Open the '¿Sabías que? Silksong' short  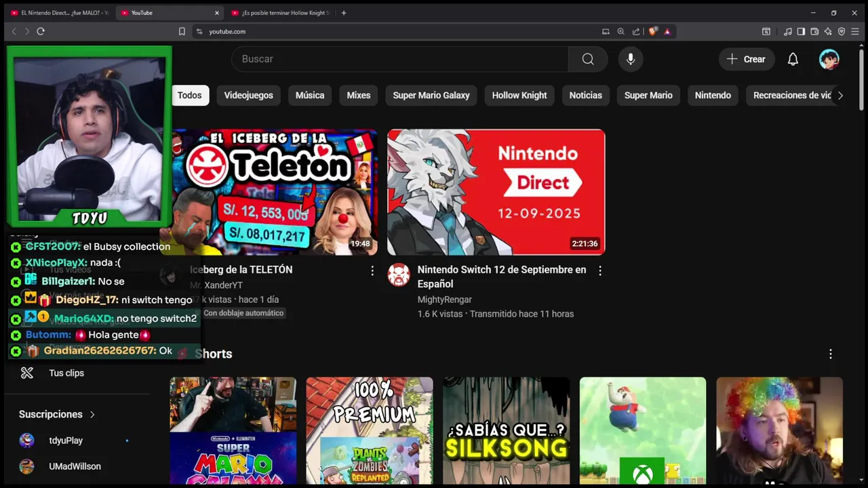(x=507, y=430)
